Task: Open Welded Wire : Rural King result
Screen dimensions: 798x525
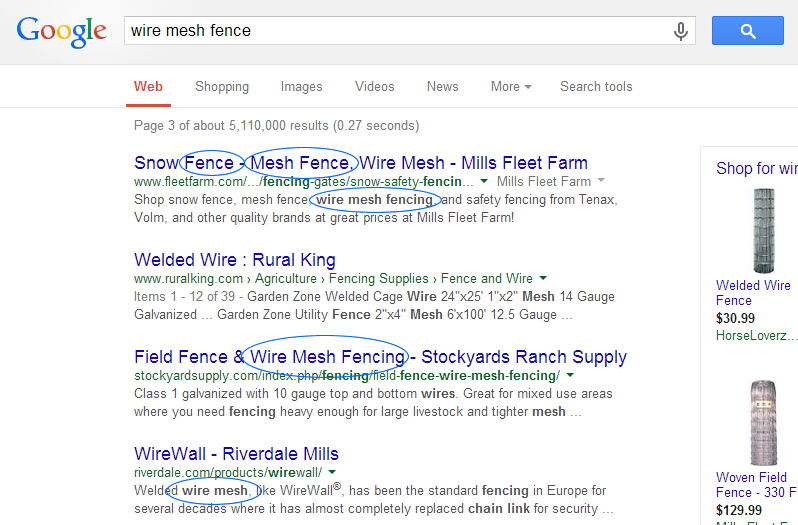Action: coord(235,260)
